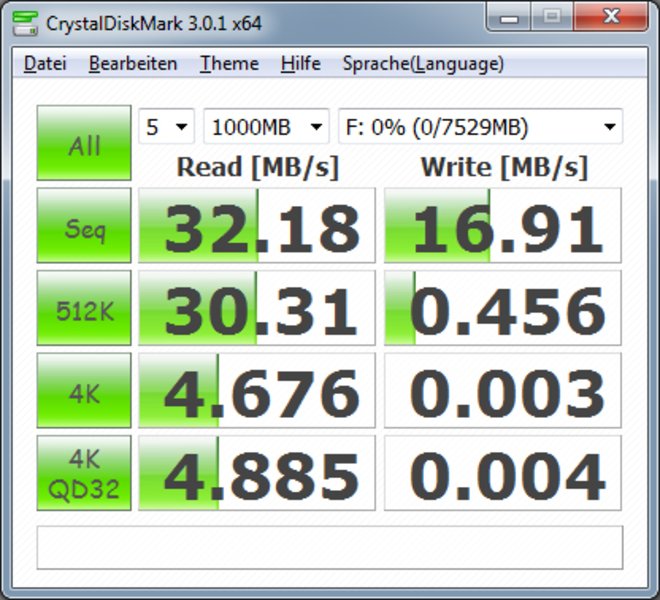Close the CrystalDiskMark window
This screenshot has width=660, height=600.
[611, 17]
